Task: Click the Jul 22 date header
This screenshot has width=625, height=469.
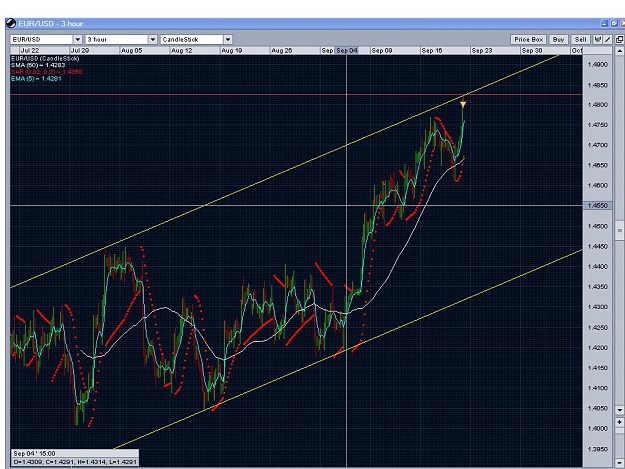Action: 30,51
